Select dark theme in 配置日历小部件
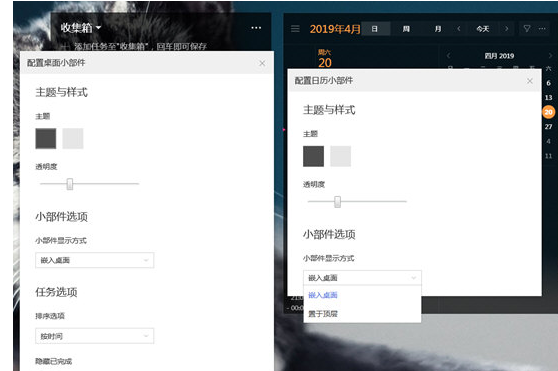The width and height of the screenshot is (558, 371). pos(313,156)
